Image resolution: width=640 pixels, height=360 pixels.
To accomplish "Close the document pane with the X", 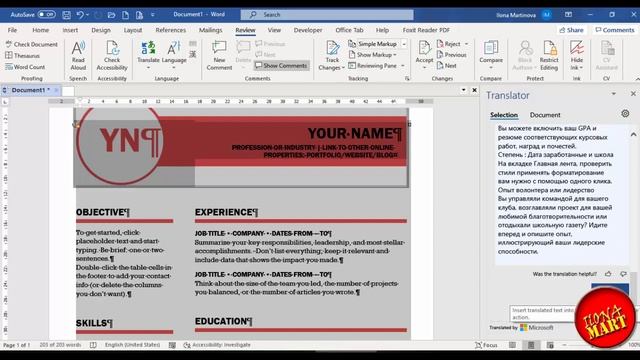I will [474, 90].
